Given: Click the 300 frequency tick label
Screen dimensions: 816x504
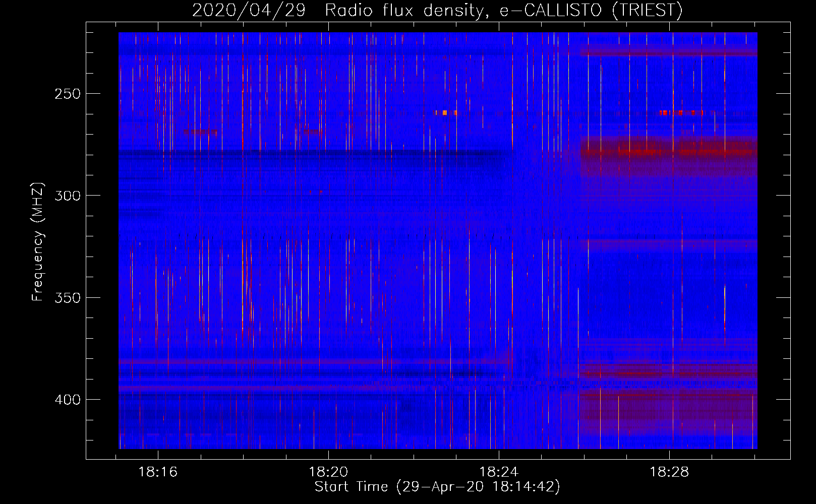Looking at the screenshot, I should [68, 196].
